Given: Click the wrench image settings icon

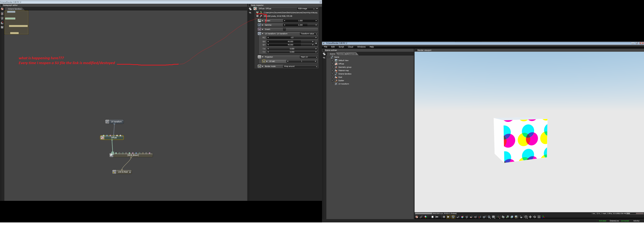Looking at the screenshot, I should click(261, 16).
